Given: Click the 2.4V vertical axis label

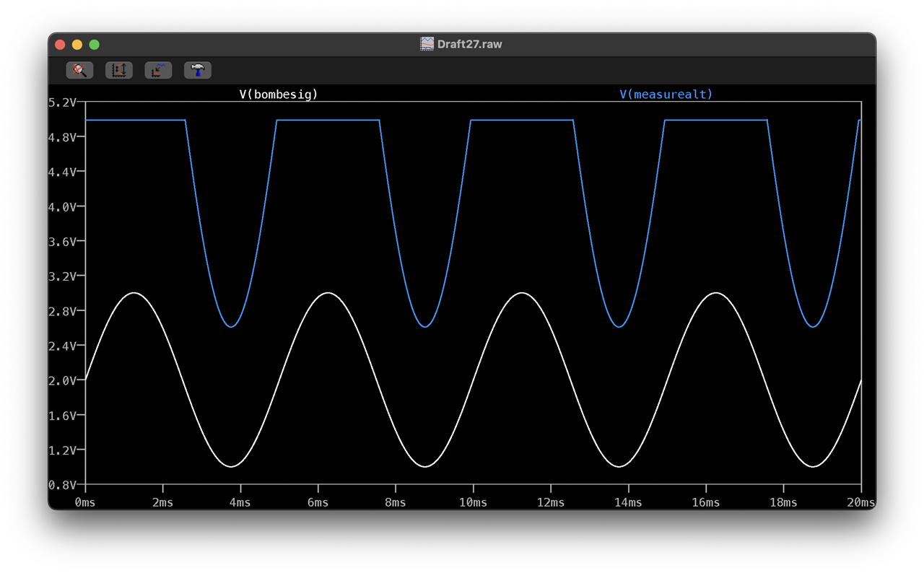Looking at the screenshot, I should [62, 346].
